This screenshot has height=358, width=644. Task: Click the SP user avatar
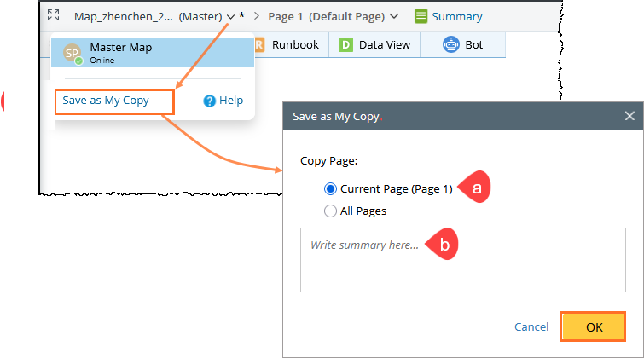click(73, 54)
